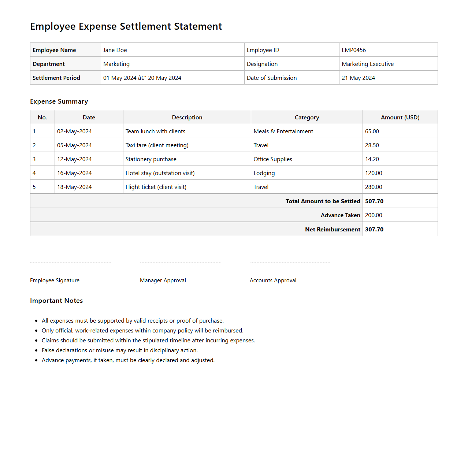Click the Net Reimbursement 307.70 value
This screenshot has width=468, height=476.
374,230
